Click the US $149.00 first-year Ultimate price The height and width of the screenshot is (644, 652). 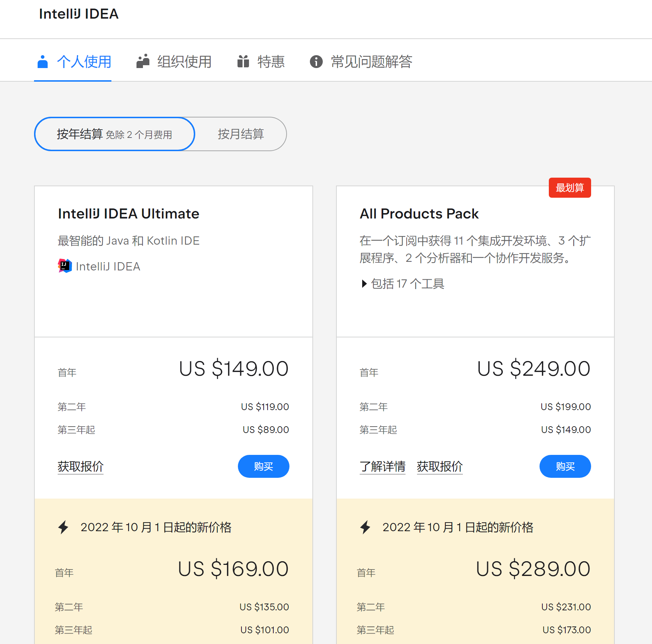coord(234,369)
